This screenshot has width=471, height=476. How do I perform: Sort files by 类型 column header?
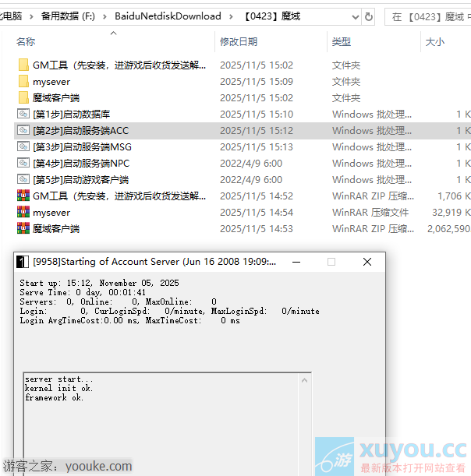pyautogui.click(x=342, y=41)
